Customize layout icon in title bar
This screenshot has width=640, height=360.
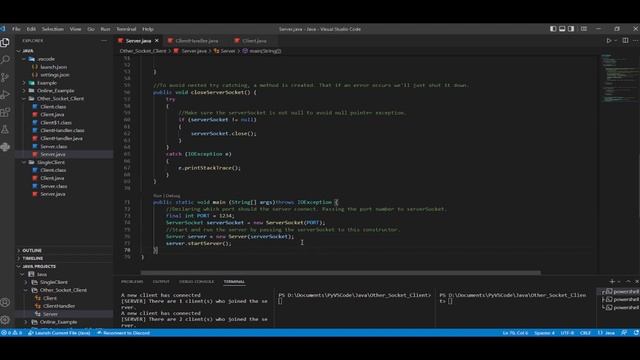coord(584,29)
